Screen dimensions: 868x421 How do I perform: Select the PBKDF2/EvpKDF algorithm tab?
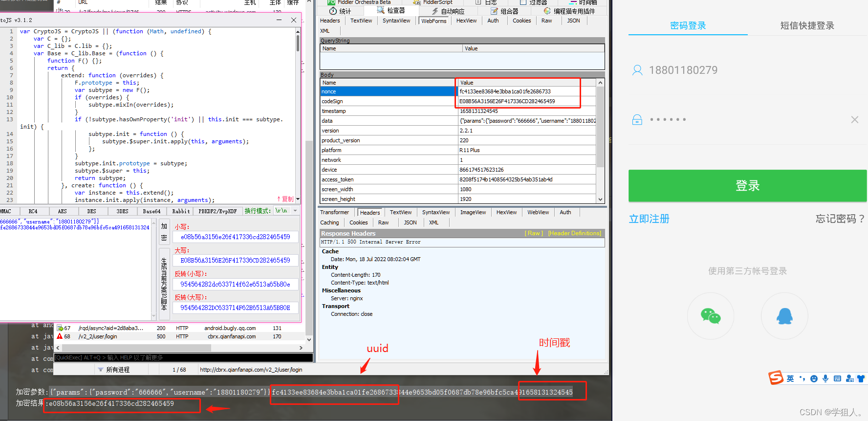(x=217, y=211)
